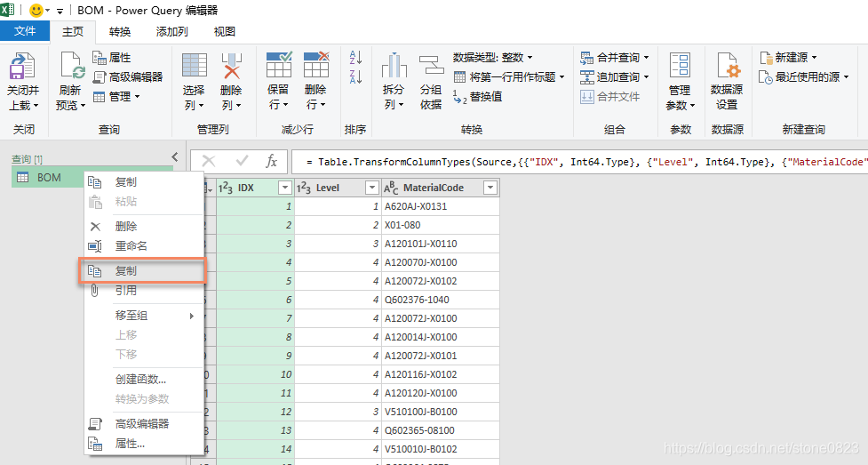The height and width of the screenshot is (465, 868).
Task: Click the Manage Parameters (管理参数) icon
Action: [x=680, y=66]
